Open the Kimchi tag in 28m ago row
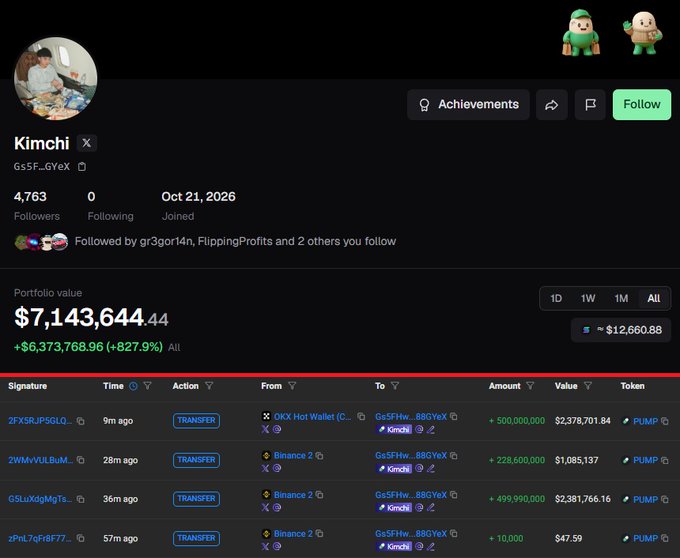The width and height of the screenshot is (680, 558). (x=394, y=469)
